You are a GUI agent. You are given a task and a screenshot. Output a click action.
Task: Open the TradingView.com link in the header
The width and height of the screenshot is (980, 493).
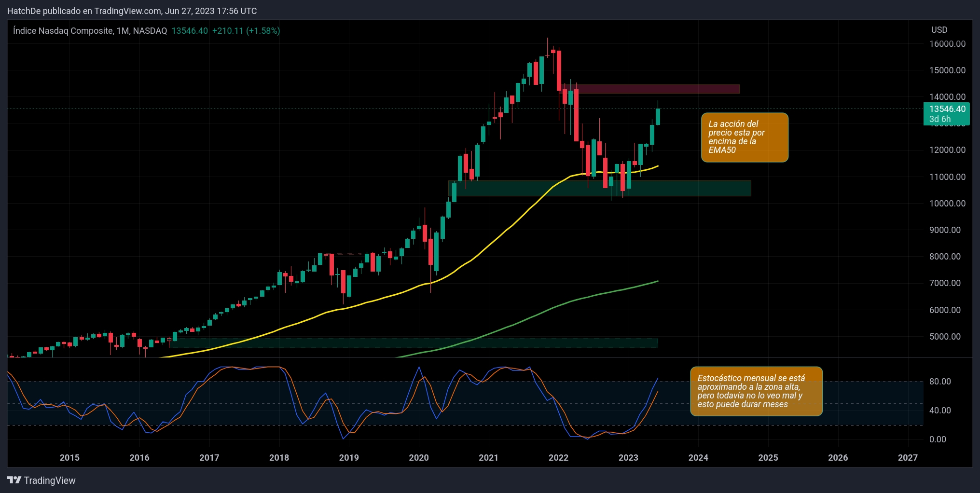point(128,11)
